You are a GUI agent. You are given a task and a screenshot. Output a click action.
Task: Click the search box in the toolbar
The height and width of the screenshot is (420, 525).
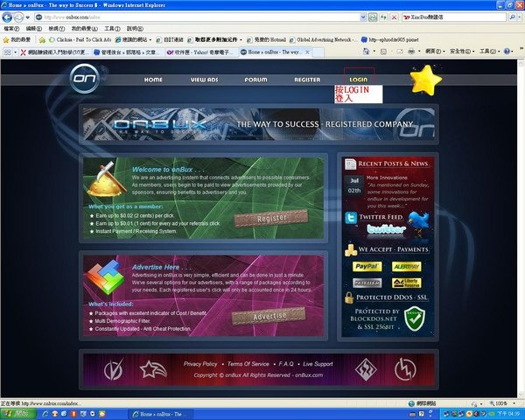click(454, 17)
